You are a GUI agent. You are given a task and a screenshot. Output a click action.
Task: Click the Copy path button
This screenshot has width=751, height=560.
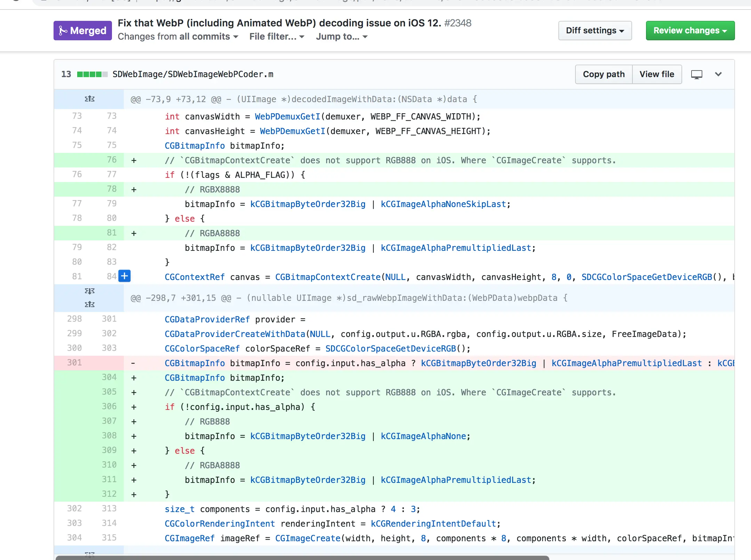click(x=604, y=74)
